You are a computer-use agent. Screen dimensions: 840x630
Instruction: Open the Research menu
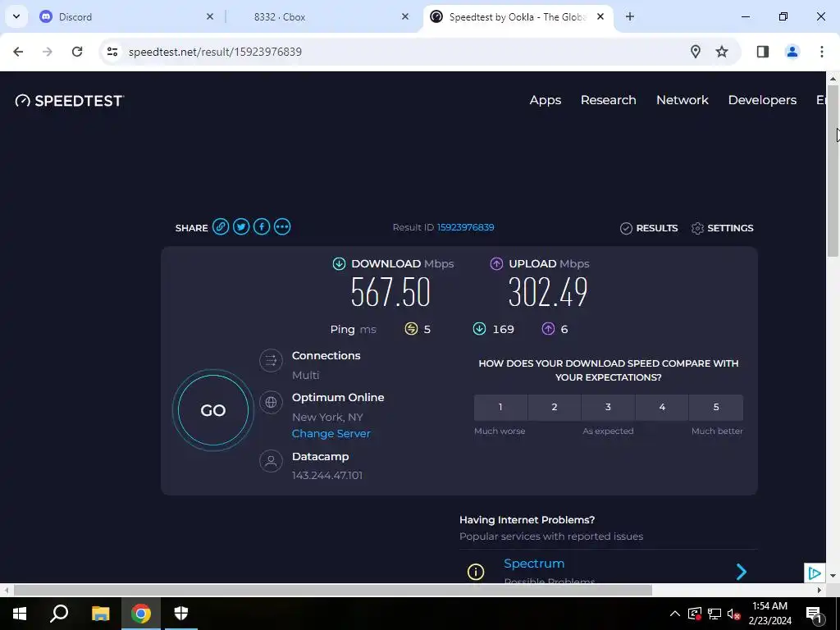[609, 100]
